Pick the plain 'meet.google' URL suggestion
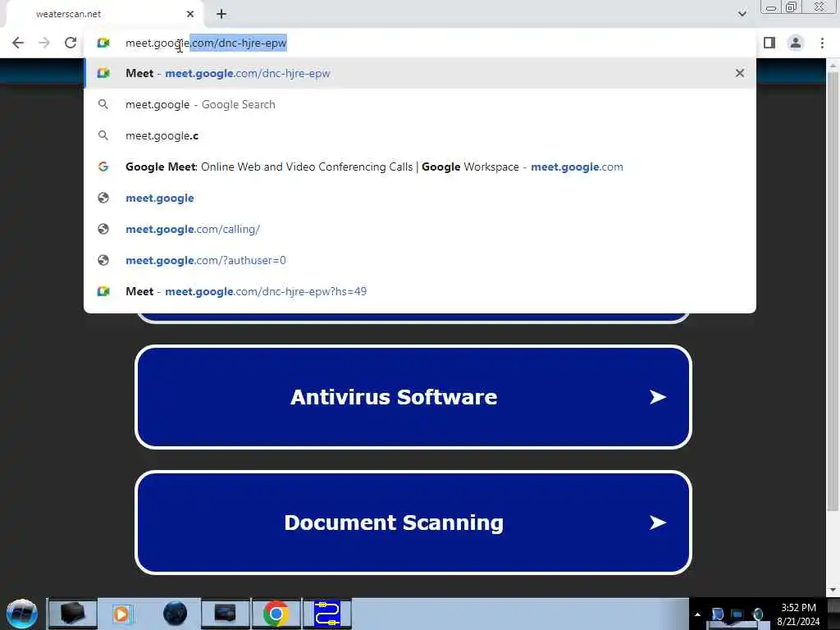This screenshot has height=630, width=840. (420, 198)
